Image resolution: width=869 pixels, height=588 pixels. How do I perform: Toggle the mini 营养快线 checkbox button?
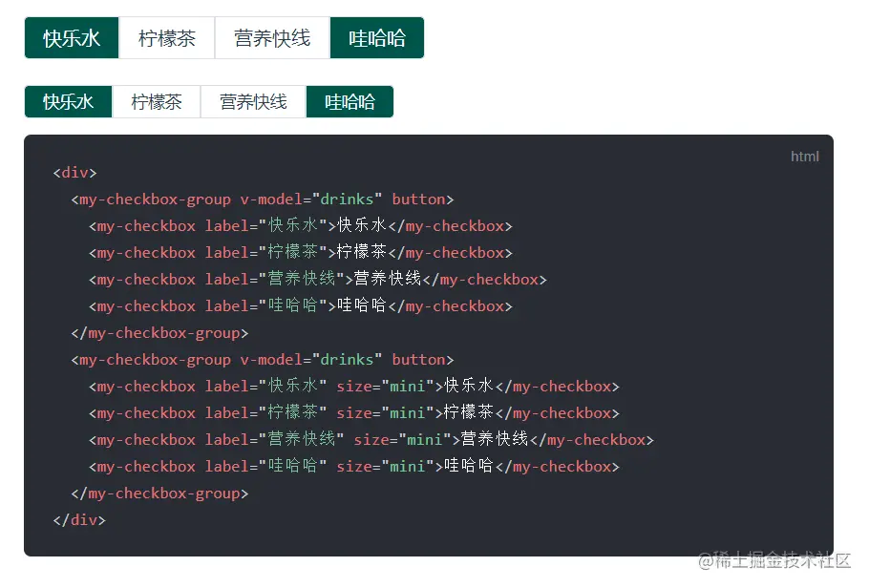(x=253, y=102)
